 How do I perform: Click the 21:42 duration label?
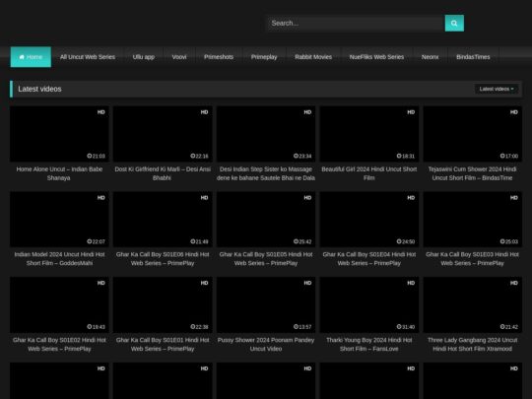click(x=509, y=327)
